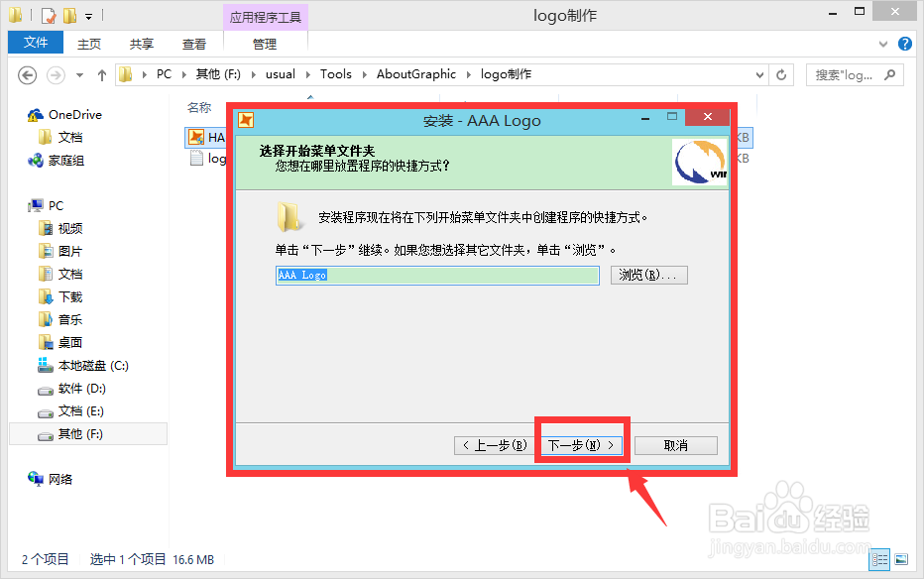Open quick access toolbar customize dropdown
The height and width of the screenshot is (579, 924).
tap(88, 17)
